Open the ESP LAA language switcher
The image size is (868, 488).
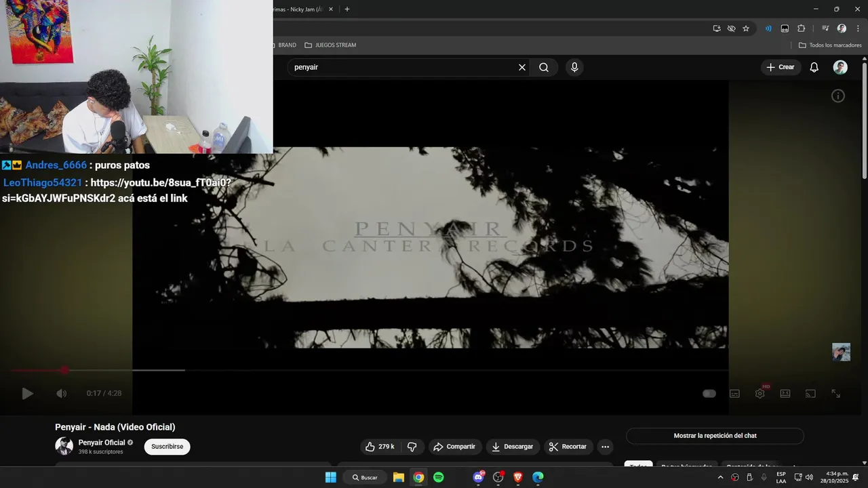(x=781, y=477)
